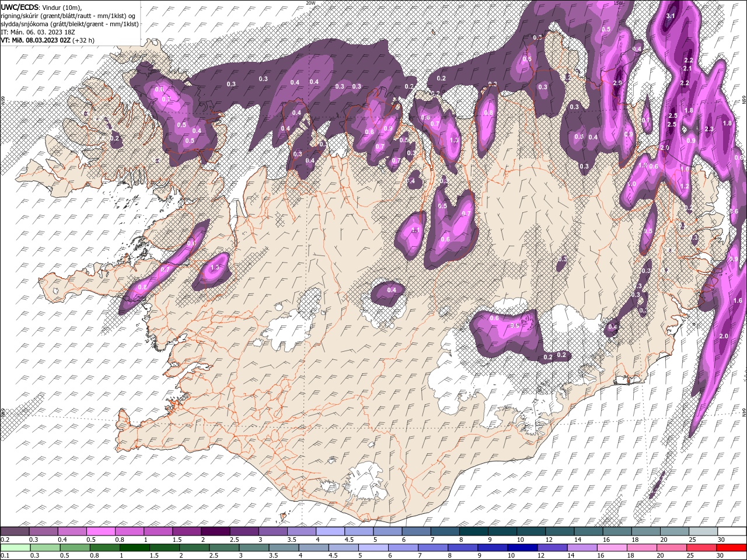Click bottom legend swatch between 1 and 1.5
This screenshot has width=747, height=560.
135,548
